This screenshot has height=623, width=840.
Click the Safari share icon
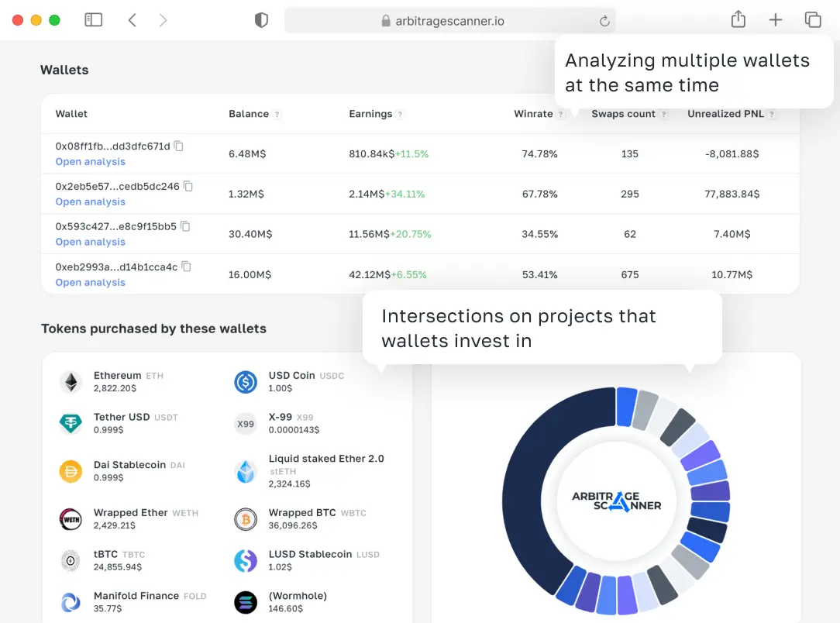(738, 20)
